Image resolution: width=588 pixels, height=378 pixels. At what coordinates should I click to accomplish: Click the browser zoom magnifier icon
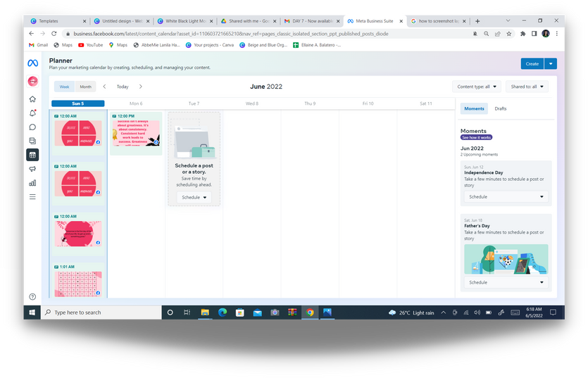point(487,34)
